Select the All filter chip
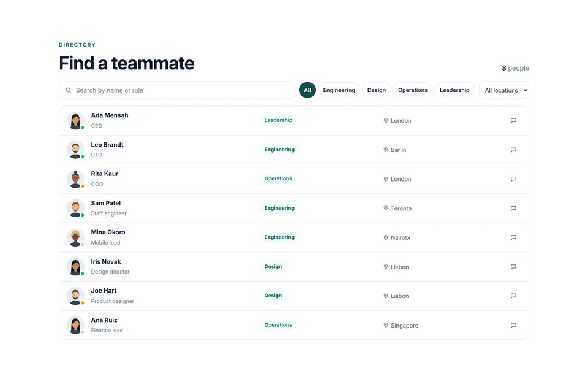This screenshot has width=588, height=368. [x=307, y=90]
